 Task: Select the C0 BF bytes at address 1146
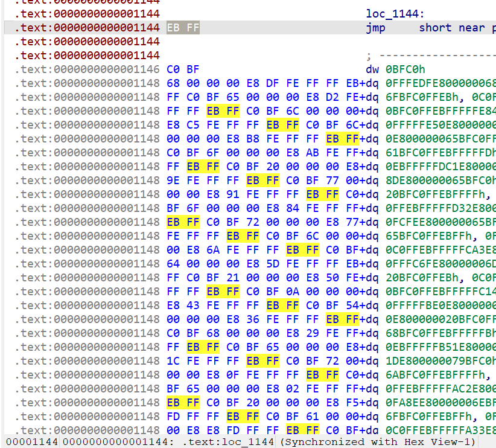(183, 69)
